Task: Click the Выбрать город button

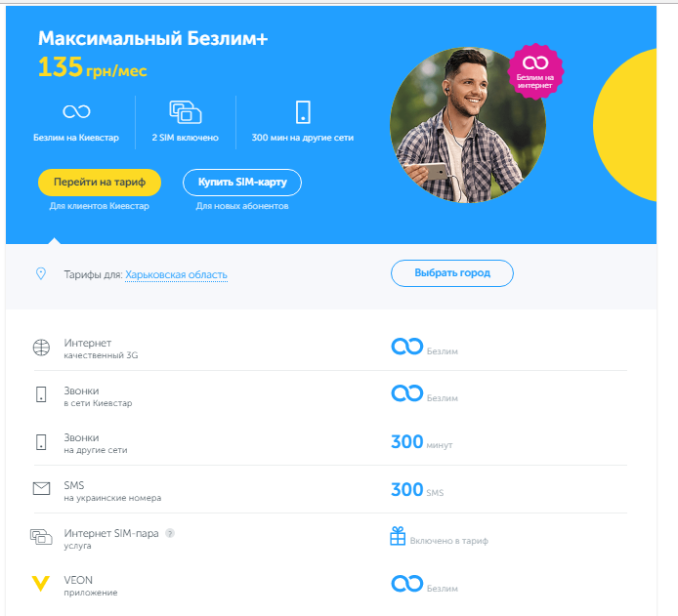Action: (452, 273)
